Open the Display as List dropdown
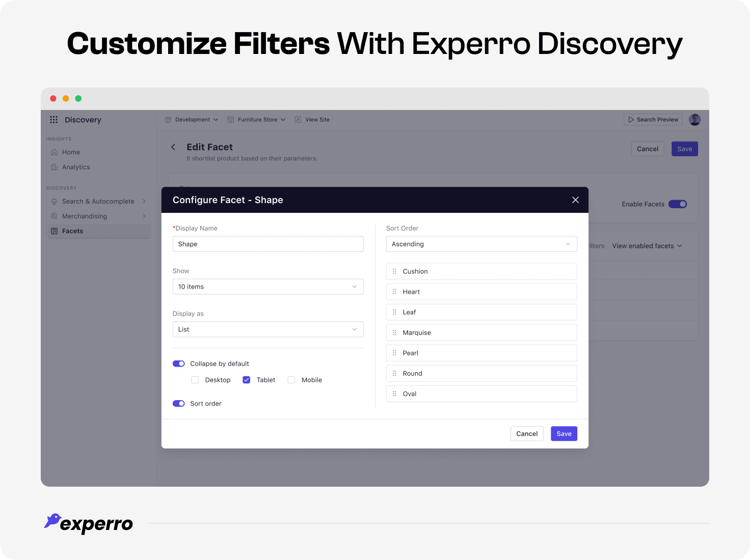Screen dimensions: 750x560 click(268, 329)
